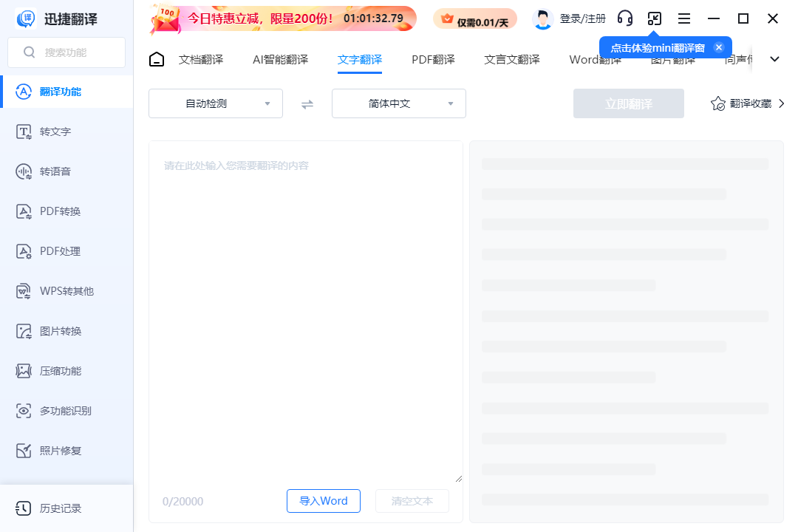Click the user avatar icon
This screenshot has width=798, height=532.
542,19
